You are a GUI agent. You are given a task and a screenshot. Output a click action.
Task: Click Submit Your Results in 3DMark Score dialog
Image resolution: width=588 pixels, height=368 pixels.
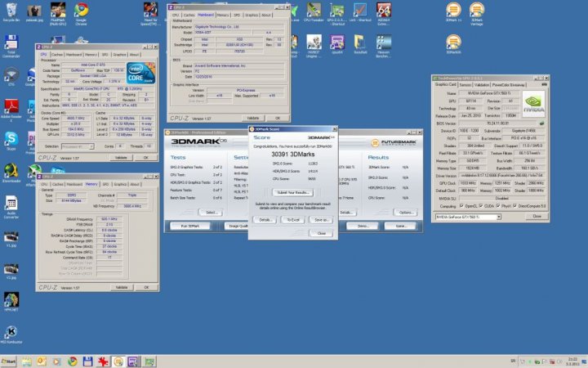coord(293,193)
